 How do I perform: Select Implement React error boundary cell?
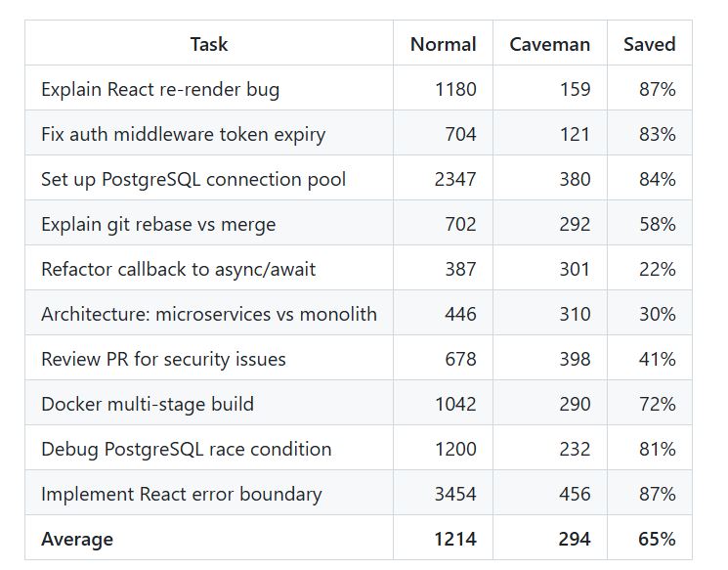point(209,494)
